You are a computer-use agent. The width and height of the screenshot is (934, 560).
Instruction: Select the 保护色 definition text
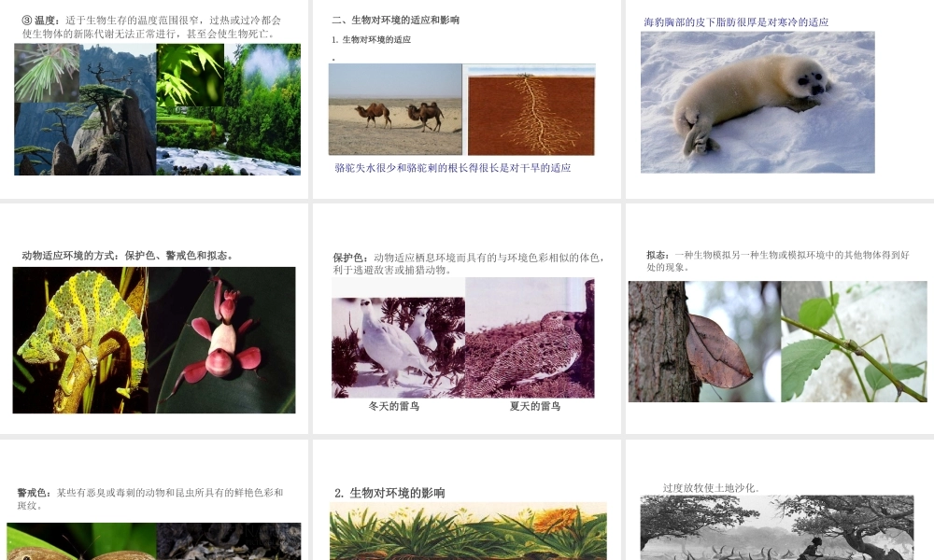click(x=469, y=263)
